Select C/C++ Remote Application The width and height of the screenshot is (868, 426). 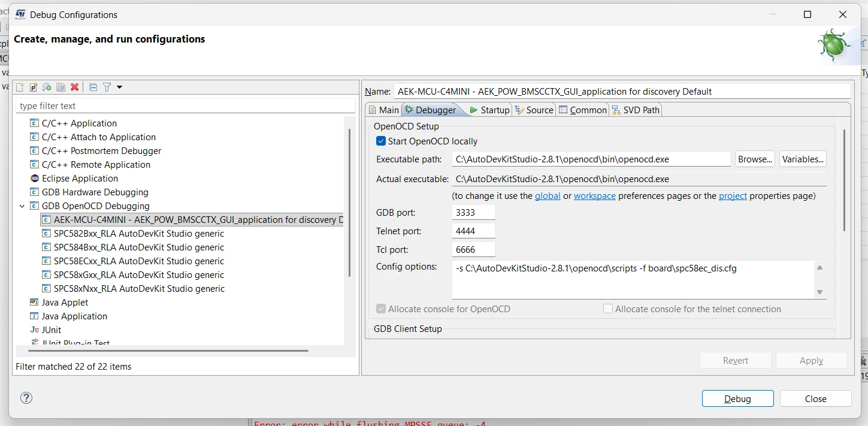click(x=96, y=165)
